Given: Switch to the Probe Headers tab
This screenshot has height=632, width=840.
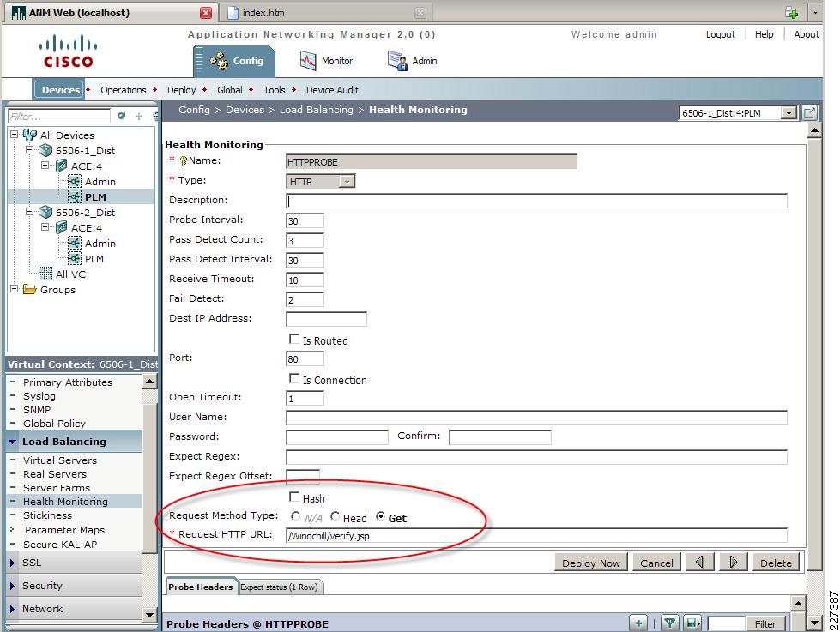Looking at the screenshot, I should tap(201, 587).
